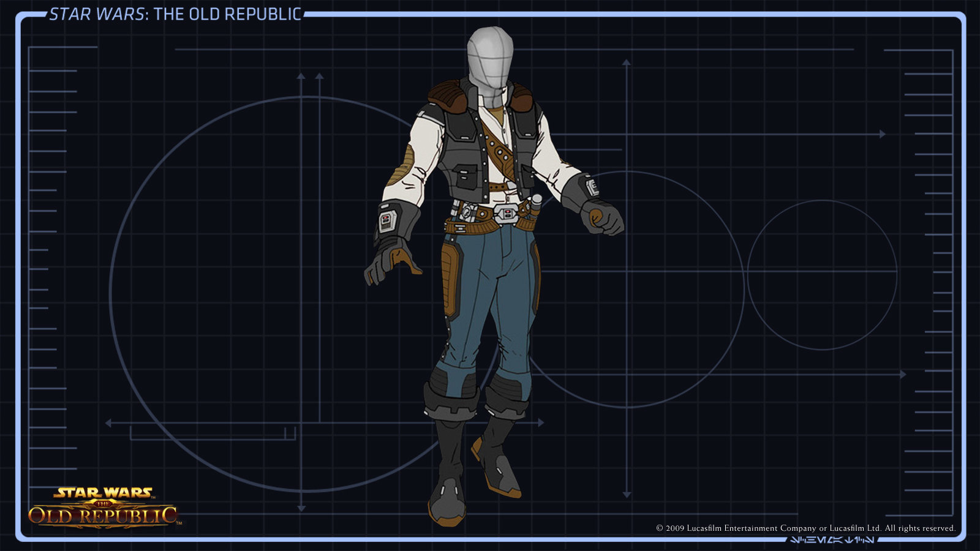Click the Star Wars: The Old Republic title
Image resolution: width=980 pixels, height=551 pixels.
tap(175, 14)
